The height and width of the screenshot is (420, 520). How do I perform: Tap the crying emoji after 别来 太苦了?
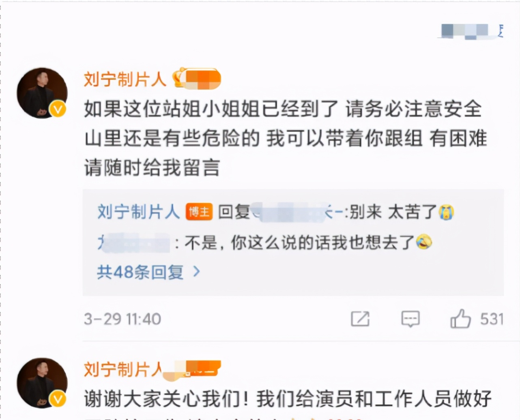(446, 212)
